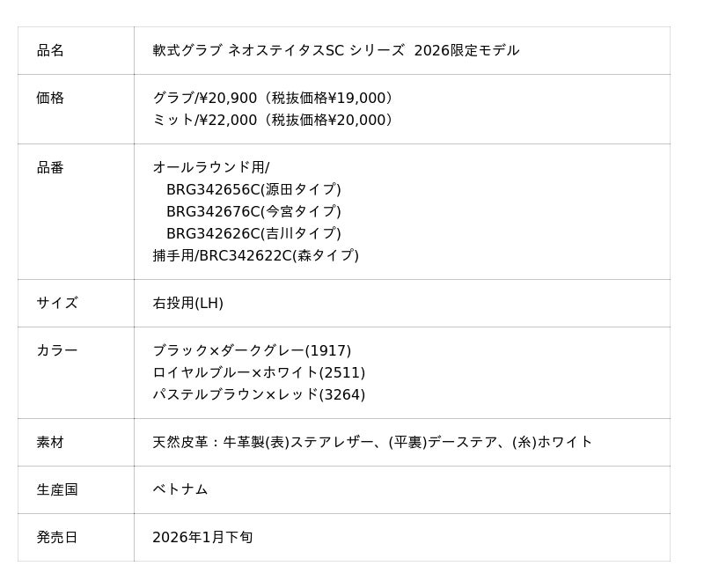Click the カラー row label
This screenshot has height=588, width=704.
[57, 351]
